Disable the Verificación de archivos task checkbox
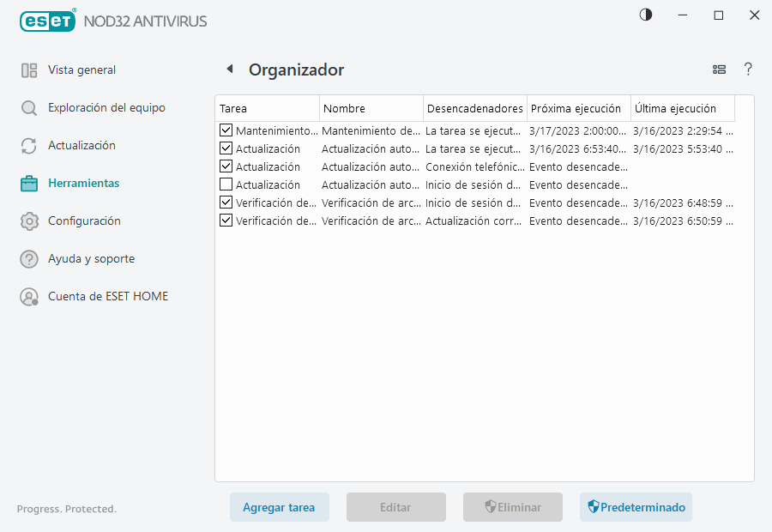This screenshot has width=772, height=532. (x=226, y=203)
